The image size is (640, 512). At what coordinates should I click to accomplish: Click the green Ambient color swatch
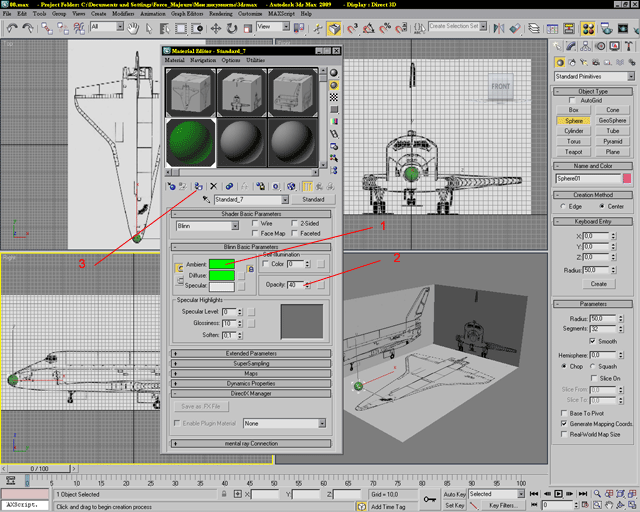(x=222, y=264)
